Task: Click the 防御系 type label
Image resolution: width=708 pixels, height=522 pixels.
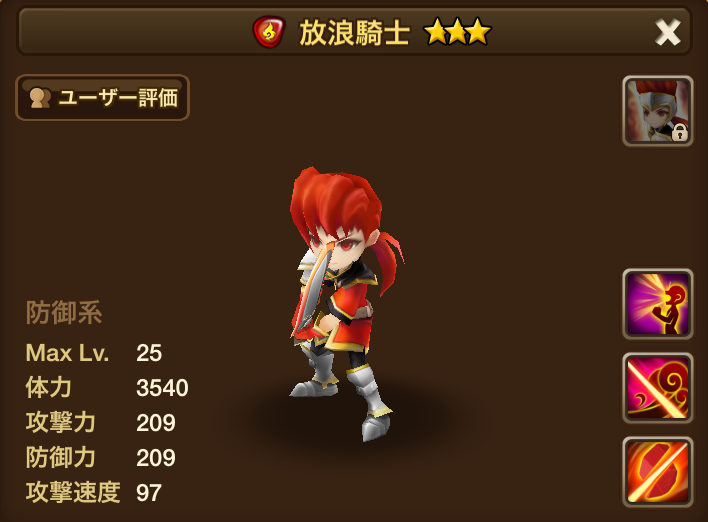Action: point(64,312)
